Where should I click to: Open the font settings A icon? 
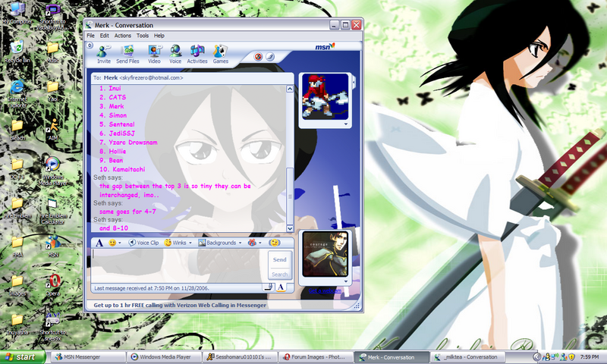click(x=99, y=243)
